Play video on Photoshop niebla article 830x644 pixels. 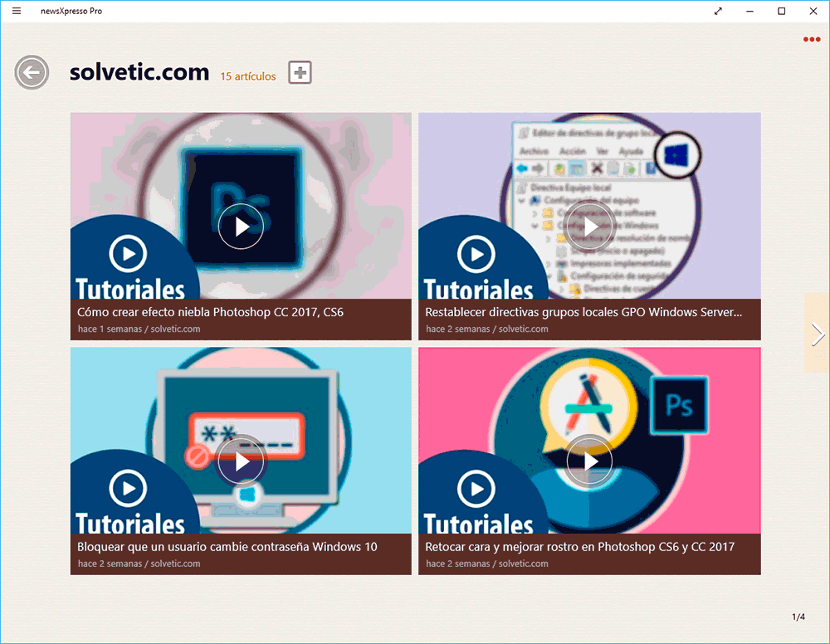pos(241,227)
